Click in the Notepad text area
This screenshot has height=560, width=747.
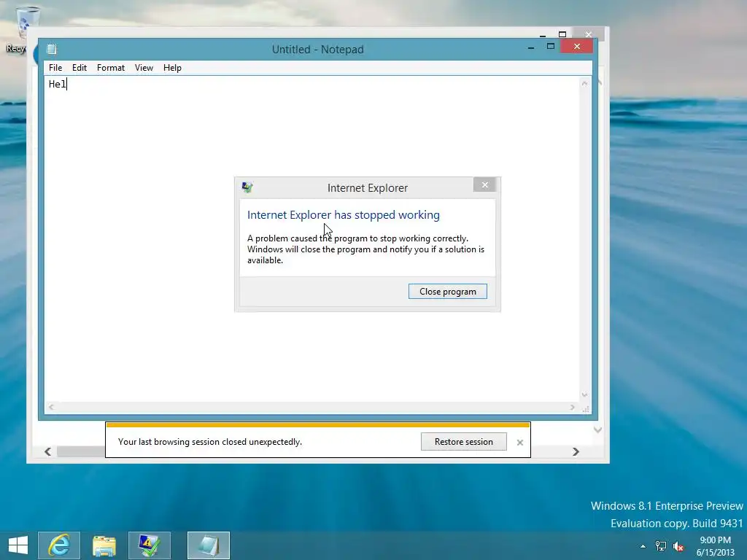(312, 238)
